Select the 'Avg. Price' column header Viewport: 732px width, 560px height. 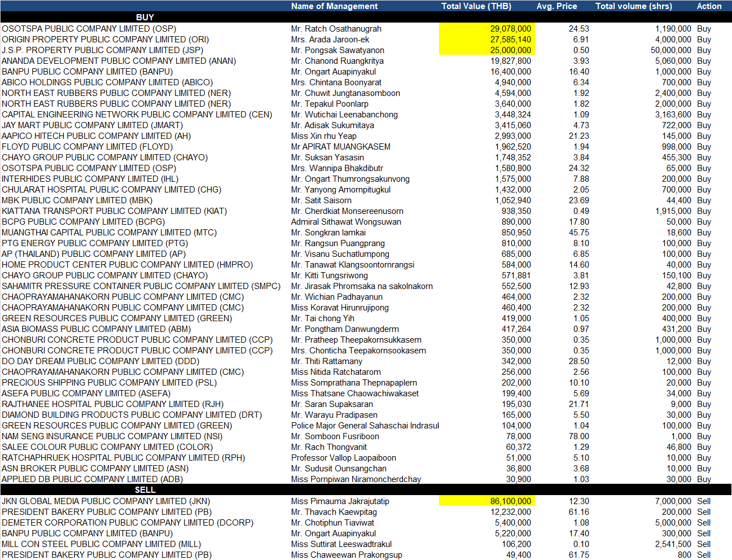pos(556,6)
